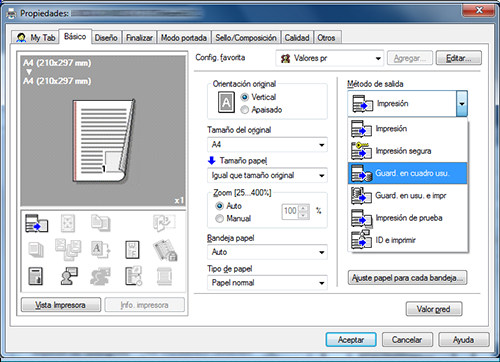
Task: Click the greyed film-strip frame icon
Action: point(164,276)
